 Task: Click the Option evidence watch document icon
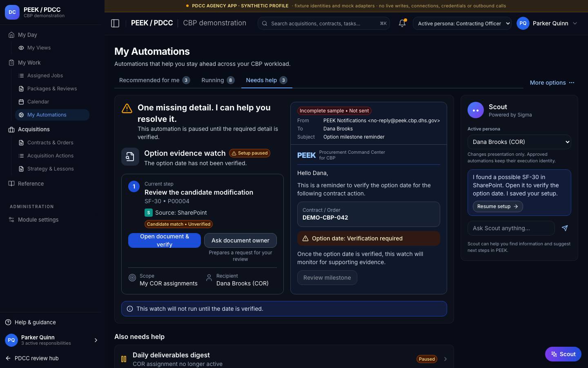[130, 157]
